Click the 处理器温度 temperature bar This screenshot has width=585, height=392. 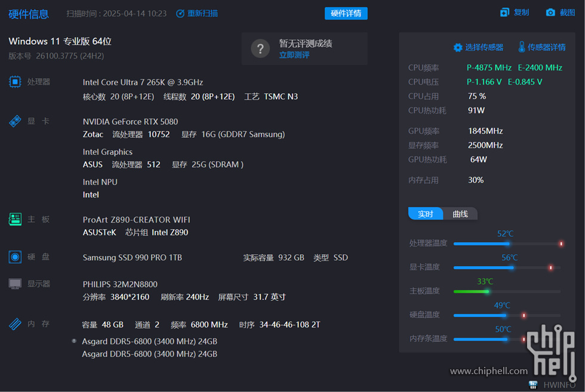[x=507, y=243]
